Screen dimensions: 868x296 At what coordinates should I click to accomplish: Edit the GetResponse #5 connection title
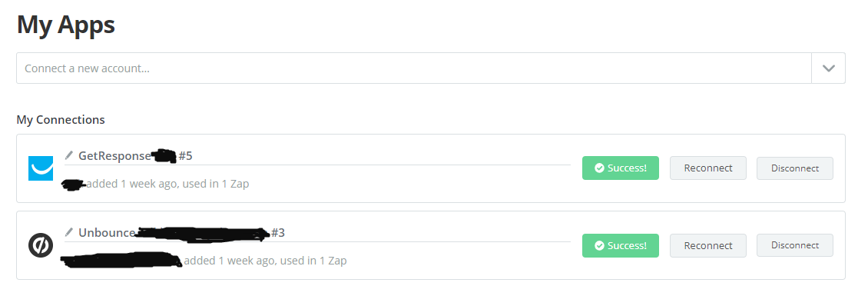(317, 156)
